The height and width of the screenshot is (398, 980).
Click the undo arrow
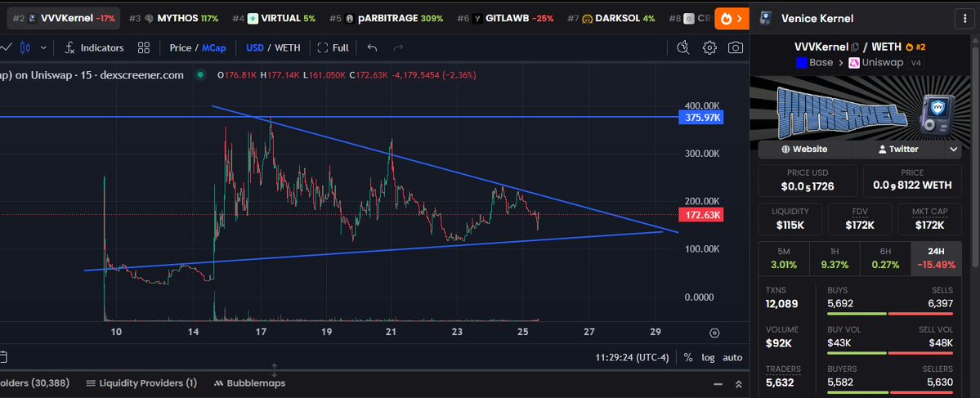pyautogui.click(x=372, y=47)
